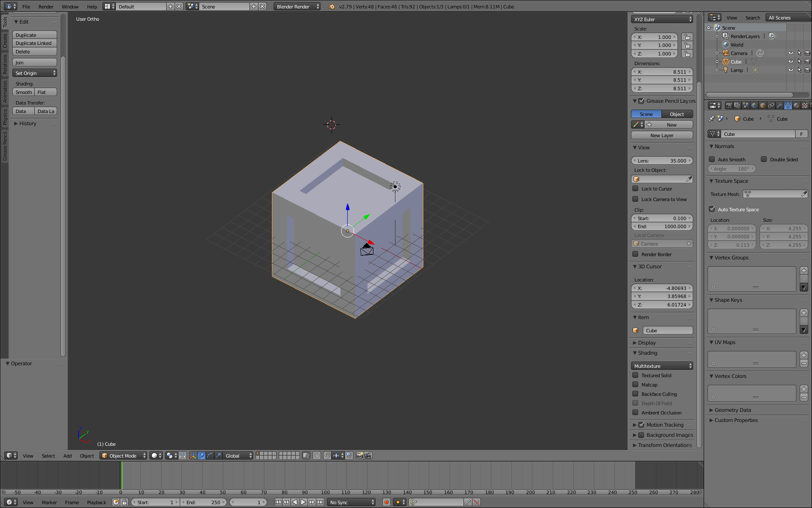Click the delete keyframe icon in timeline
Image resolution: width=812 pixels, height=508 pixels.
click(476, 502)
